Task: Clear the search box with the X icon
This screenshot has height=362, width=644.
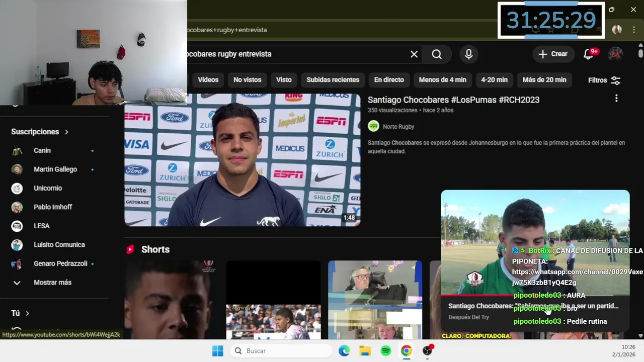Action: coord(414,54)
